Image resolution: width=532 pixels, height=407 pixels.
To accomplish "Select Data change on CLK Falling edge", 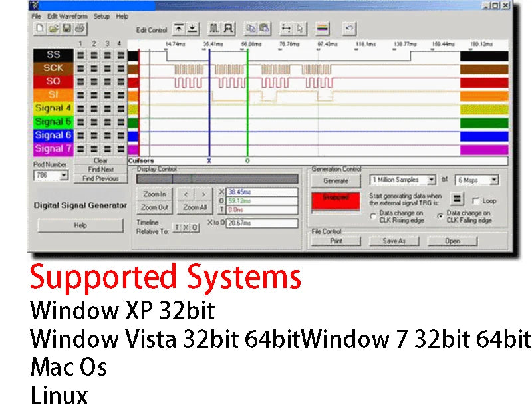I will click(x=440, y=216).
